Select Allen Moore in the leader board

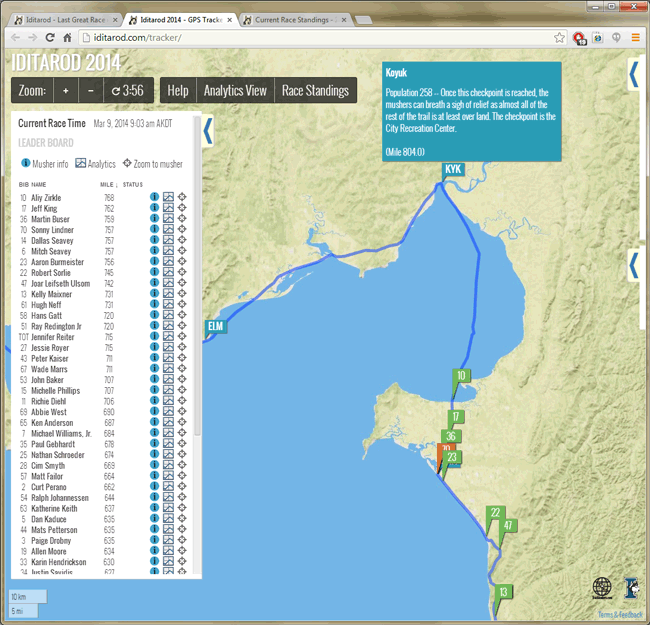click(49, 552)
